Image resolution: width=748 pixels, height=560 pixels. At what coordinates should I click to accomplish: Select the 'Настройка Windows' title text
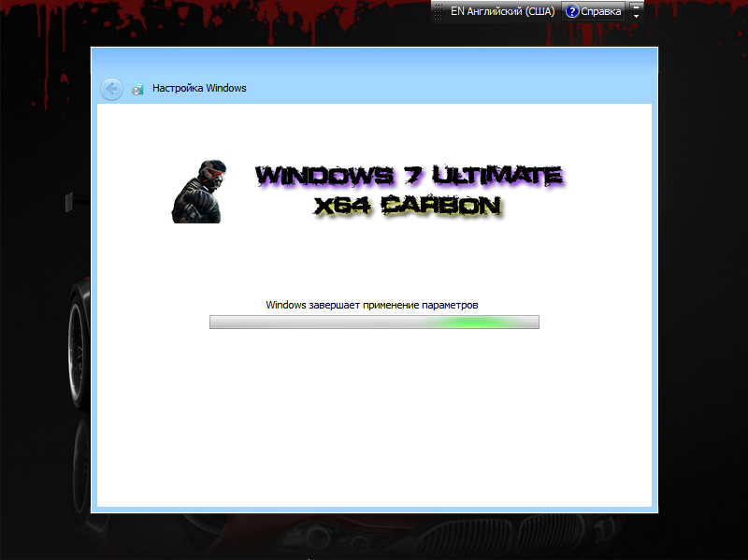click(x=199, y=88)
